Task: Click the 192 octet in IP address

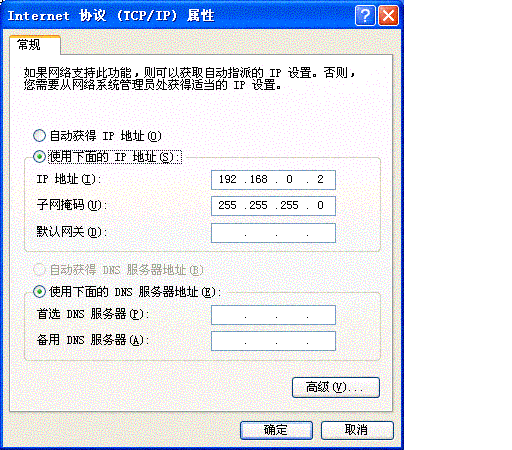Action: coord(228,179)
